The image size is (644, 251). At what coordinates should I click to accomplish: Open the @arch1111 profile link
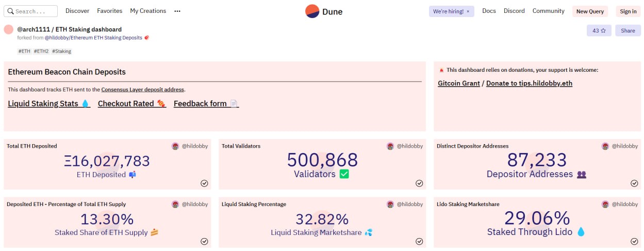[x=34, y=29]
